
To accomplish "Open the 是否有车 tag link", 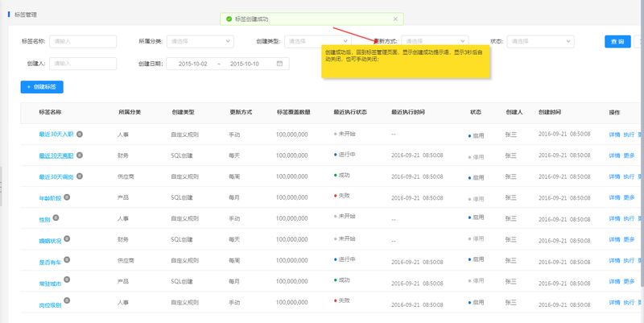I will tap(50, 262).
